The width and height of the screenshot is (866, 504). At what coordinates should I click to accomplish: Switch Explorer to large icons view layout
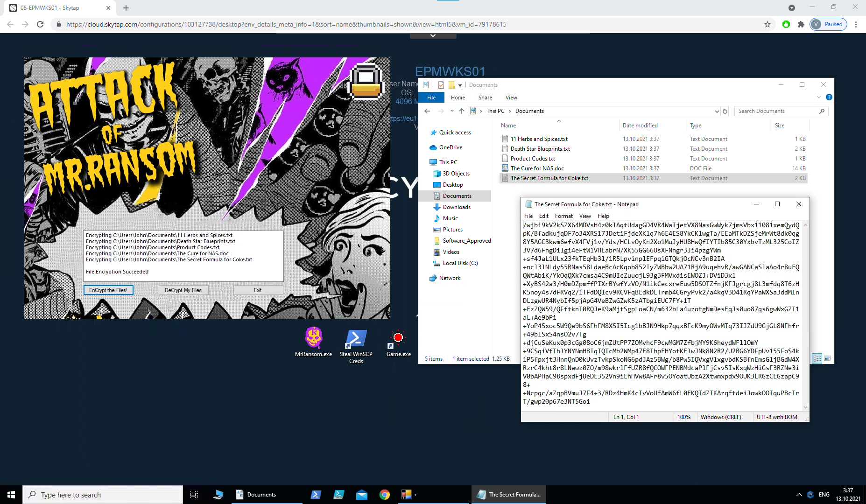pyautogui.click(x=827, y=358)
